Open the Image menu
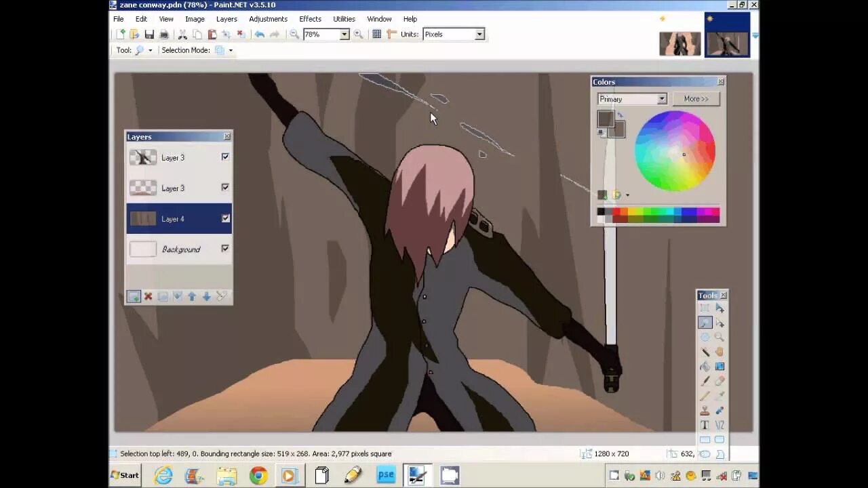The width and height of the screenshot is (868, 488). pyautogui.click(x=195, y=19)
